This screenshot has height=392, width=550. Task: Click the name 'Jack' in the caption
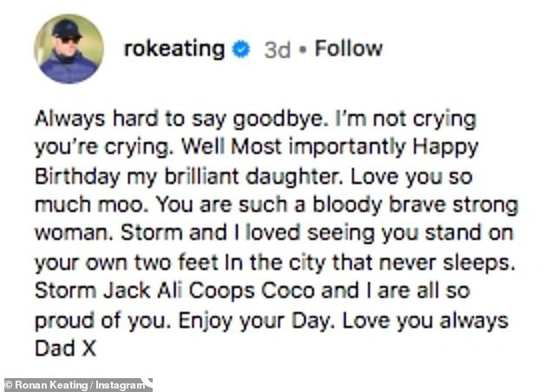(127, 291)
